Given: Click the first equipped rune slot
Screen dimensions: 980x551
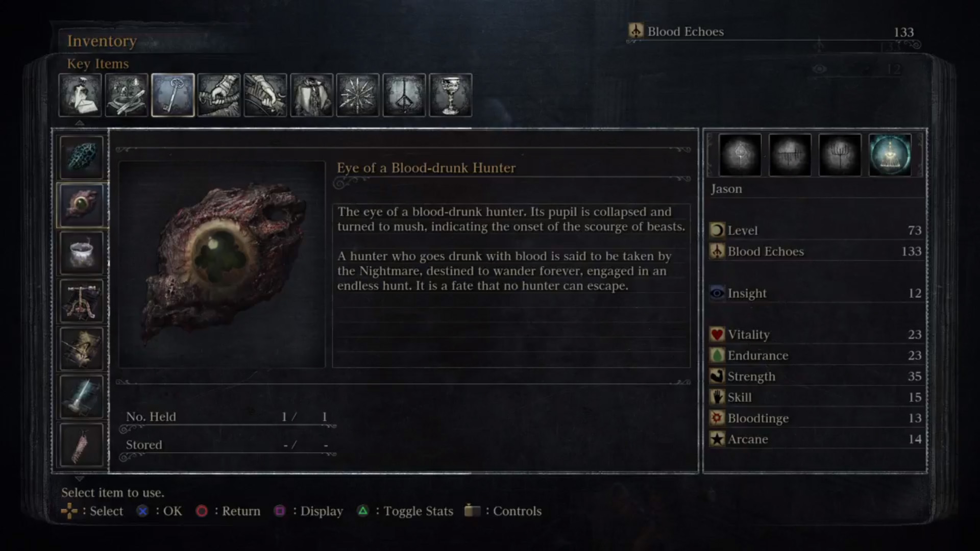Looking at the screenshot, I should [740, 155].
